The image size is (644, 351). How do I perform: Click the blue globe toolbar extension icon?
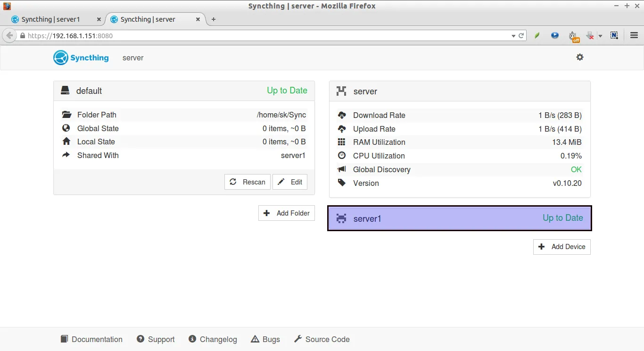(555, 35)
